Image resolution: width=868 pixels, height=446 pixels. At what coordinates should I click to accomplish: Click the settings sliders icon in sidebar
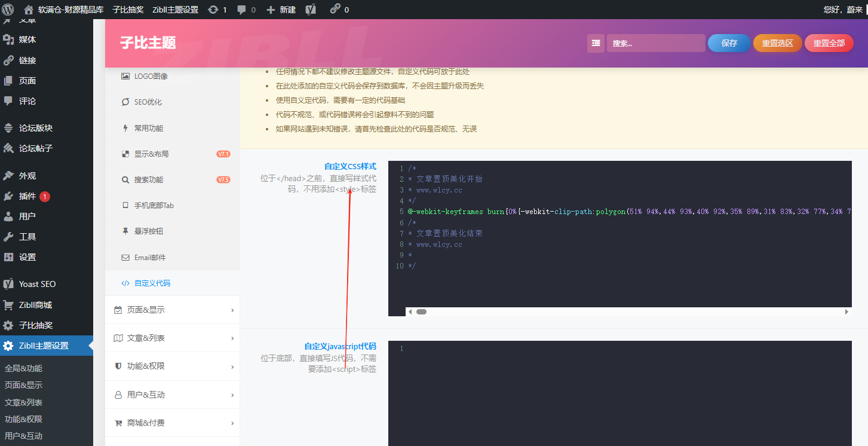click(x=8, y=257)
